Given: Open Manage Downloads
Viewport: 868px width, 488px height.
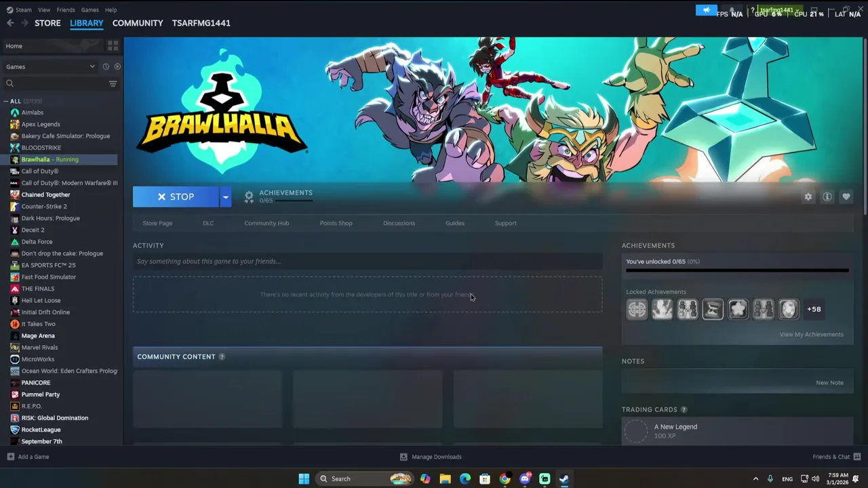Looking at the screenshot, I should 431,457.
